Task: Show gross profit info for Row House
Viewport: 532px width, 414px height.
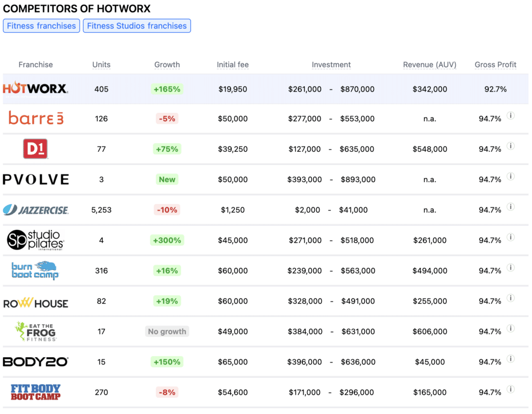Action: [x=511, y=298]
